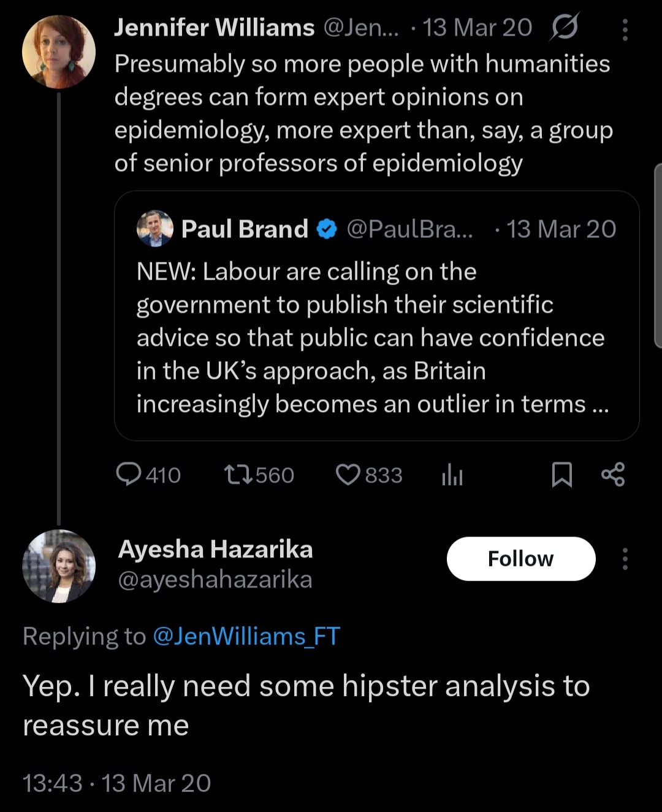The width and height of the screenshot is (662, 812).
Task: View Jennifer Williams' profile picture
Action: [x=59, y=52]
